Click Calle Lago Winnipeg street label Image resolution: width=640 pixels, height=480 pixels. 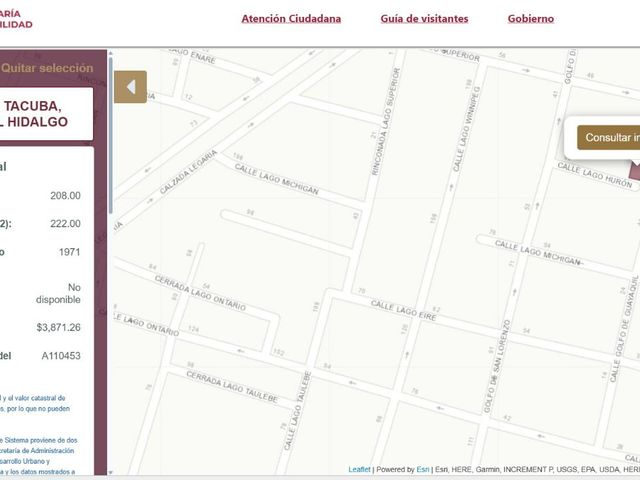467,129
